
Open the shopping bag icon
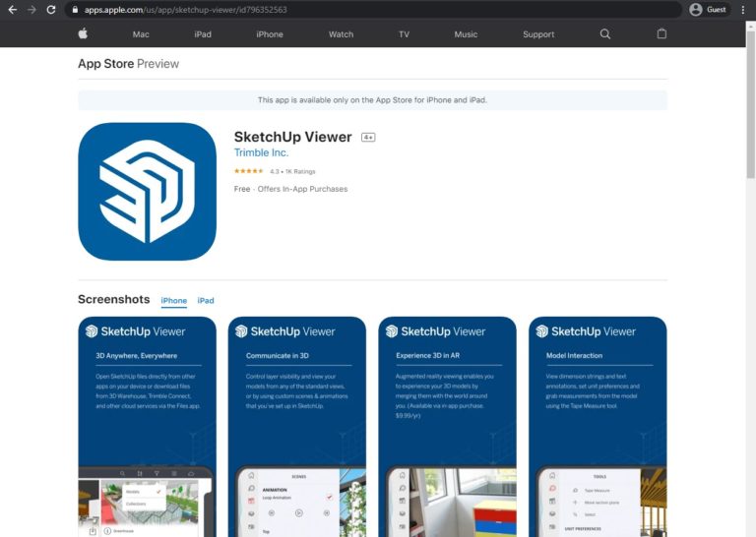pyautogui.click(x=661, y=33)
